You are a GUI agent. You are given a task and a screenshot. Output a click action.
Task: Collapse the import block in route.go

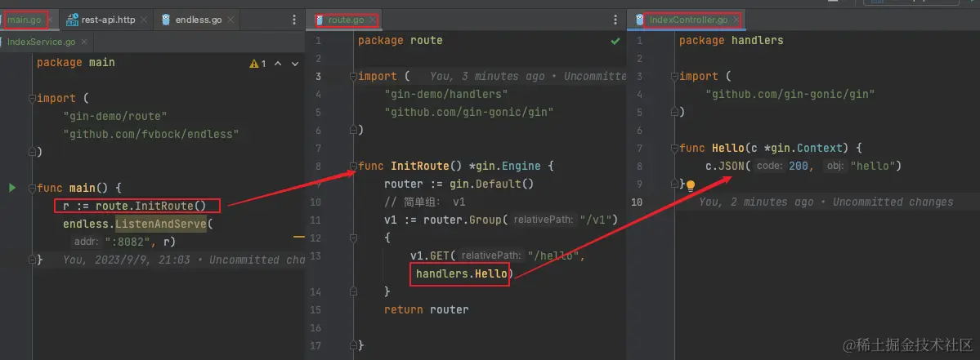pyautogui.click(x=353, y=76)
